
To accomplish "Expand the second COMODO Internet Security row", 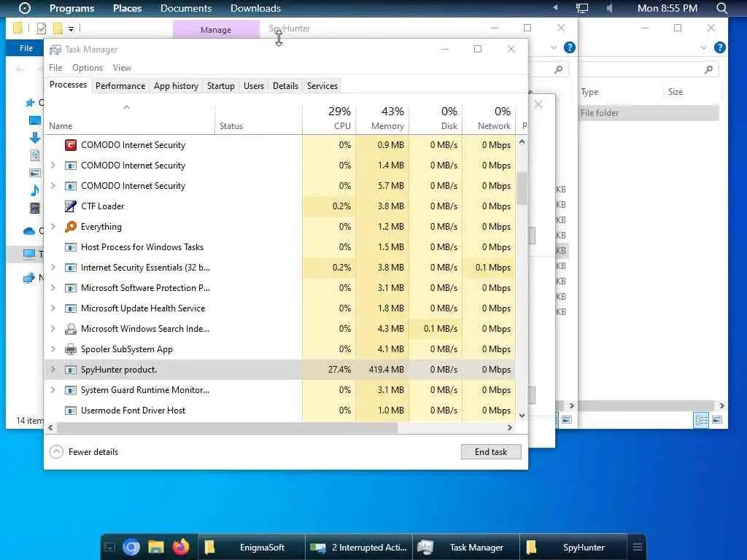I will tap(53, 166).
